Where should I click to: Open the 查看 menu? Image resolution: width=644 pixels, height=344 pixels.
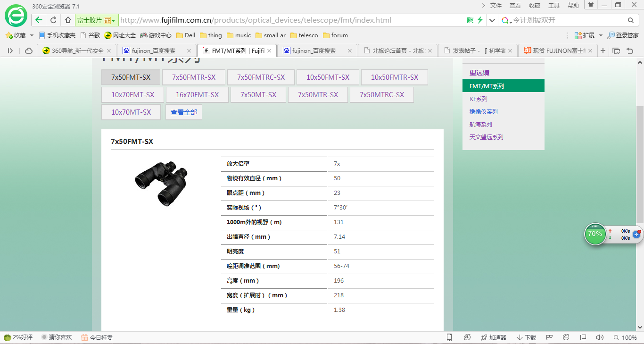[515, 6]
